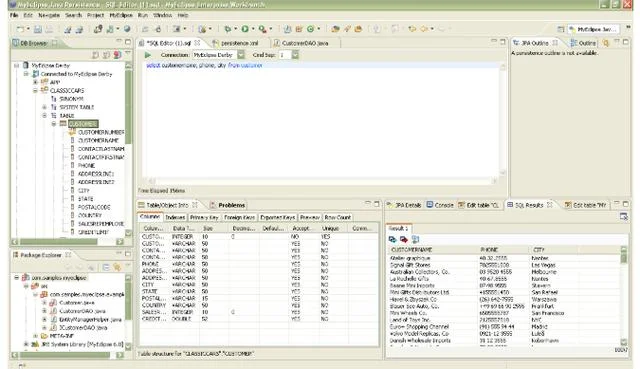Click red-arrow icon above result grid
The image size is (640, 369).
[404, 240]
